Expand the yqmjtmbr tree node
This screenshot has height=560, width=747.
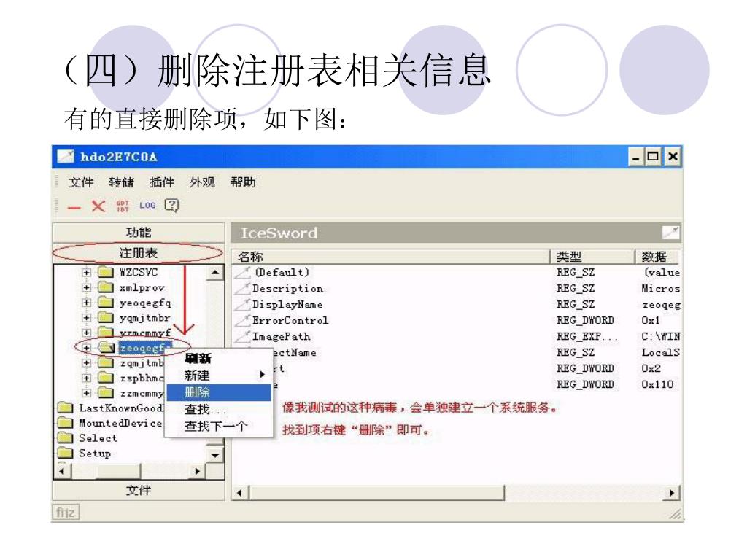[86, 318]
